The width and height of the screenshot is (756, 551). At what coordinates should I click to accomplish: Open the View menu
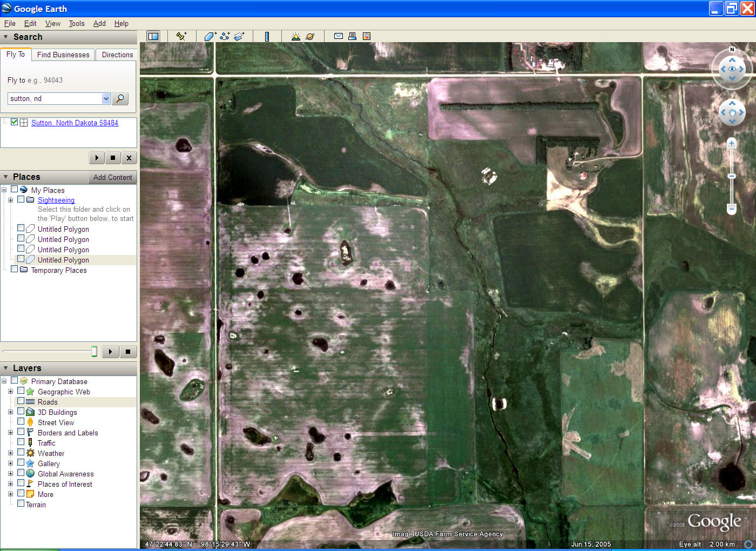click(x=53, y=23)
